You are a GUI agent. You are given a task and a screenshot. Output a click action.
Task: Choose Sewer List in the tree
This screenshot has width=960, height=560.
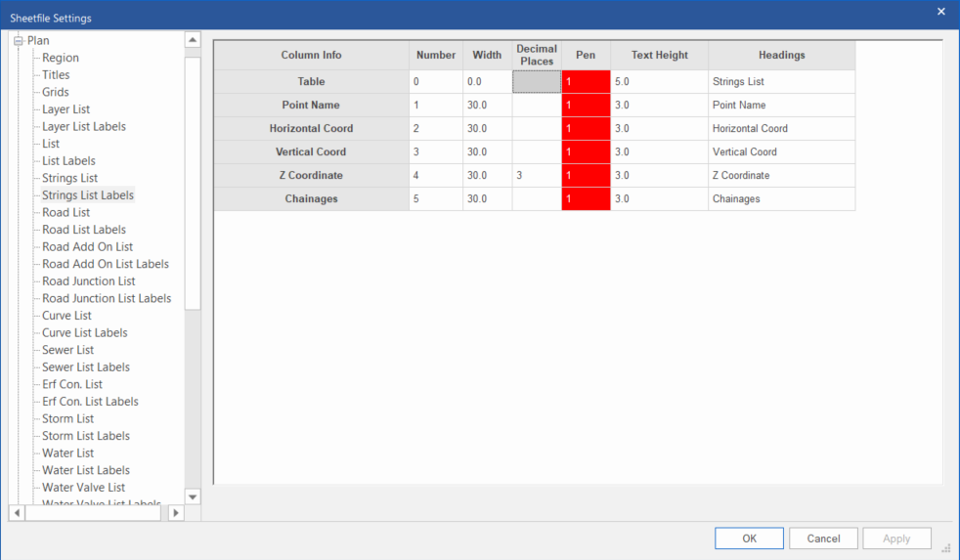tap(67, 350)
